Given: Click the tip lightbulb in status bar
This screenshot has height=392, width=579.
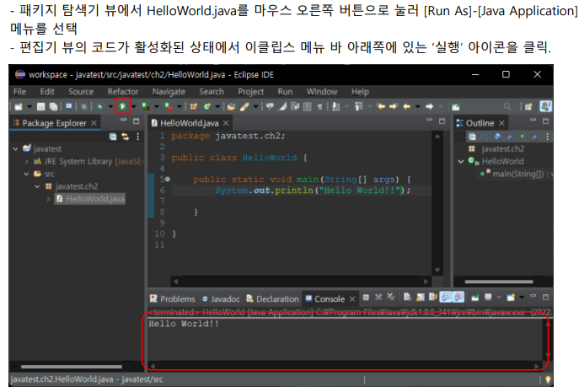Looking at the screenshot, I should [548, 379].
